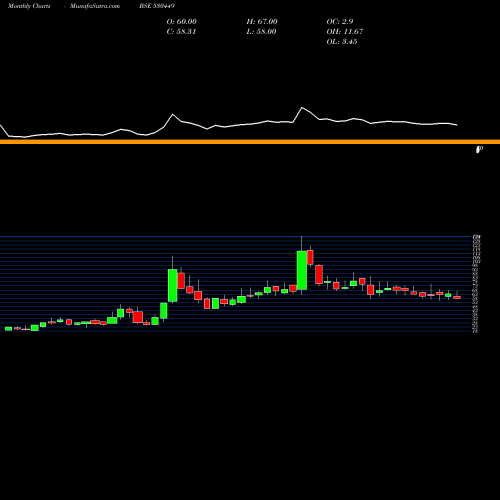Click the 'Monthly Charts' title text
The image size is (500, 500).
tap(29, 6)
